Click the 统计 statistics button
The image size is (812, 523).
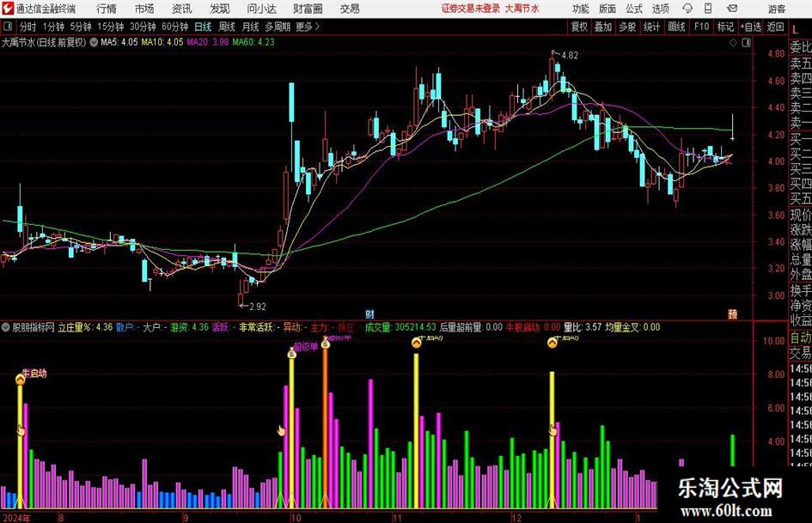click(651, 27)
